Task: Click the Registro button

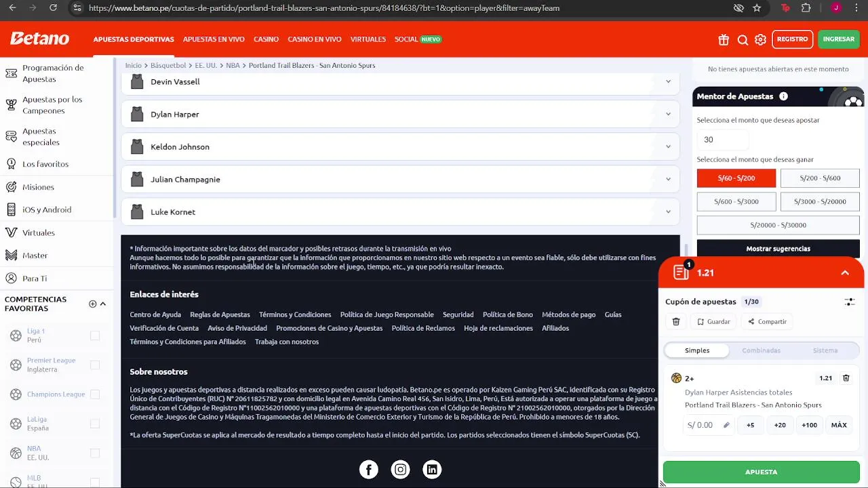Action: click(792, 39)
